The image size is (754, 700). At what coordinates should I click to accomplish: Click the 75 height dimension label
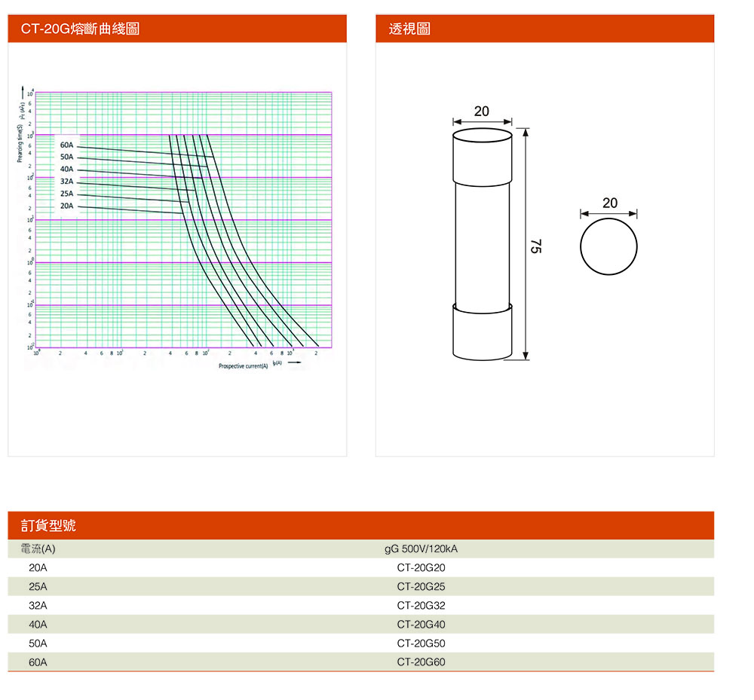coord(535,246)
